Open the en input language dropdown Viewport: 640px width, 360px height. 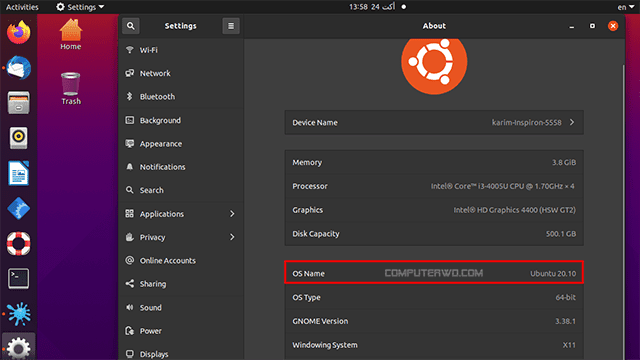coord(626,7)
